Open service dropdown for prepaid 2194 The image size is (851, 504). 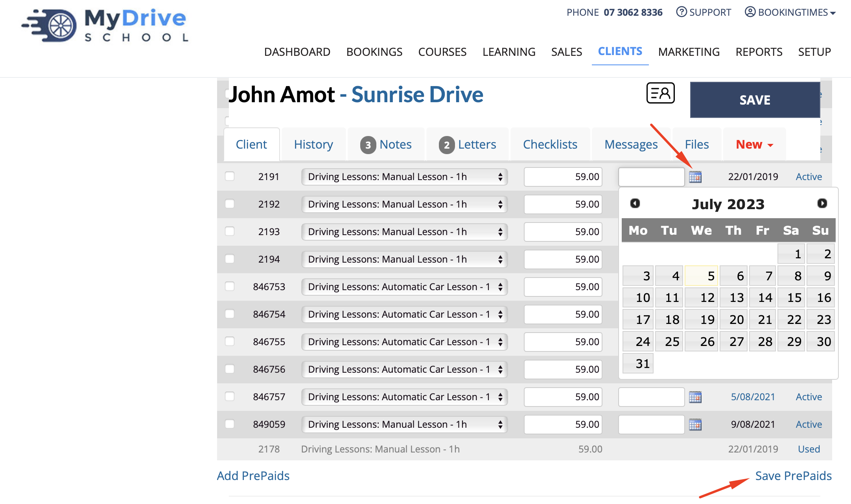[x=404, y=259]
